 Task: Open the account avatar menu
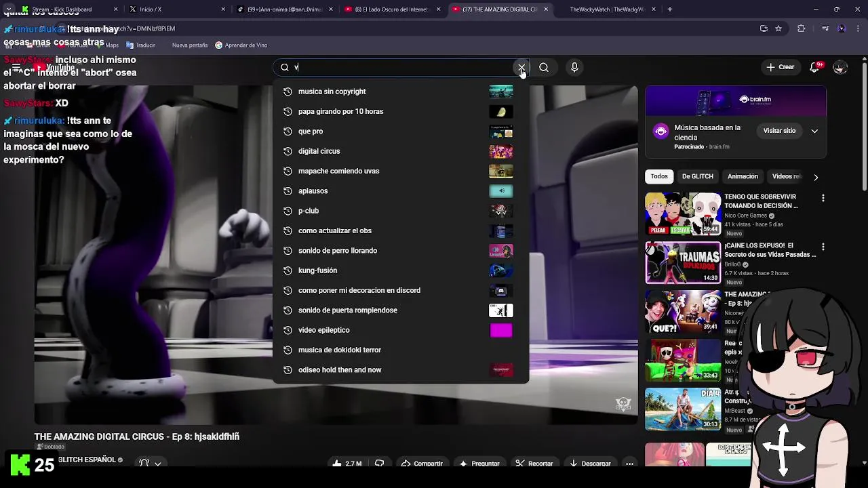(840, 67)
